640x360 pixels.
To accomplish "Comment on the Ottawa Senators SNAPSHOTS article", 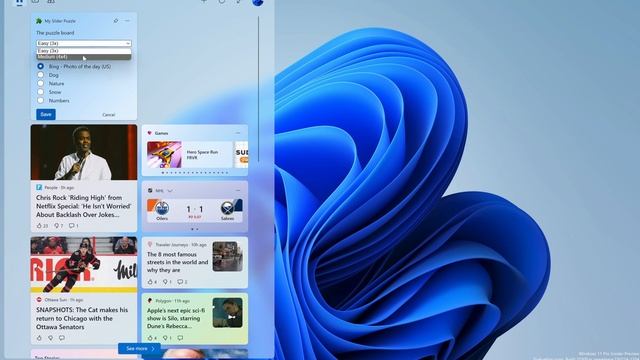I will pyautogui.click(x=62, y=338).
